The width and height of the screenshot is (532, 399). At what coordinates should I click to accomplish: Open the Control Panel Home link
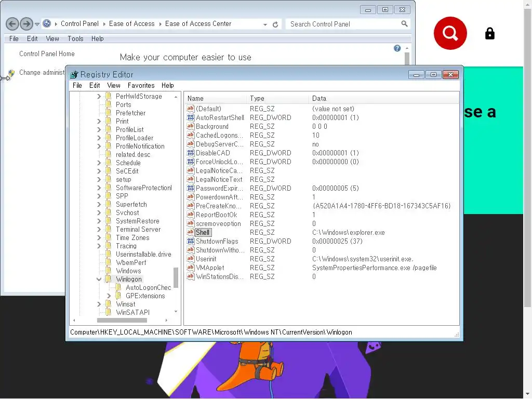point(47,54)
